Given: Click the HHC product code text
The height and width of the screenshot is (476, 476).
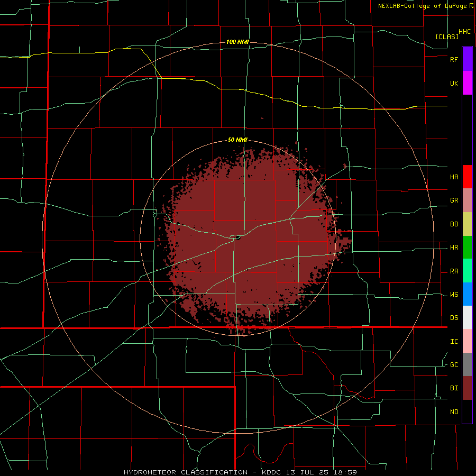Looking at the screenshot, I should 464,32.
